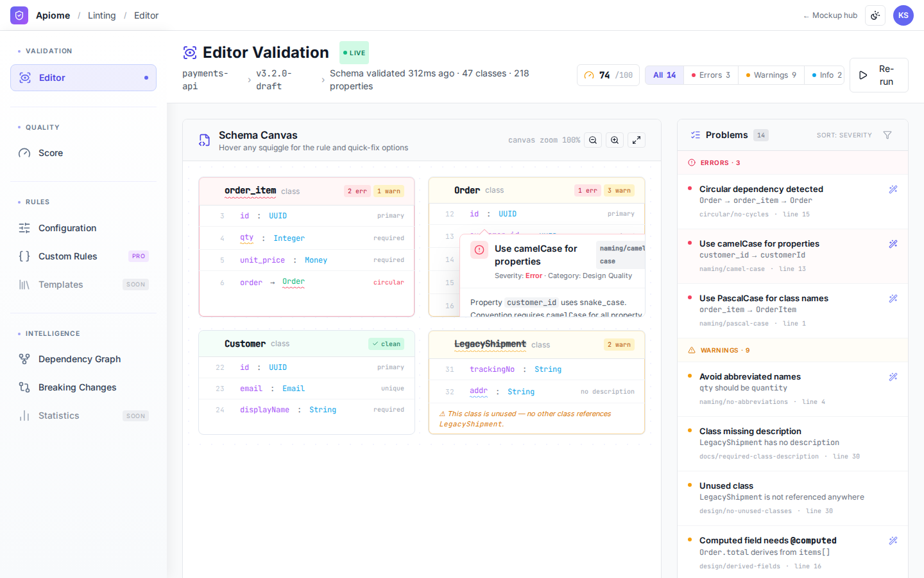
Task: Click the addr property in LegacyShipment
Action: coord(479,391)
